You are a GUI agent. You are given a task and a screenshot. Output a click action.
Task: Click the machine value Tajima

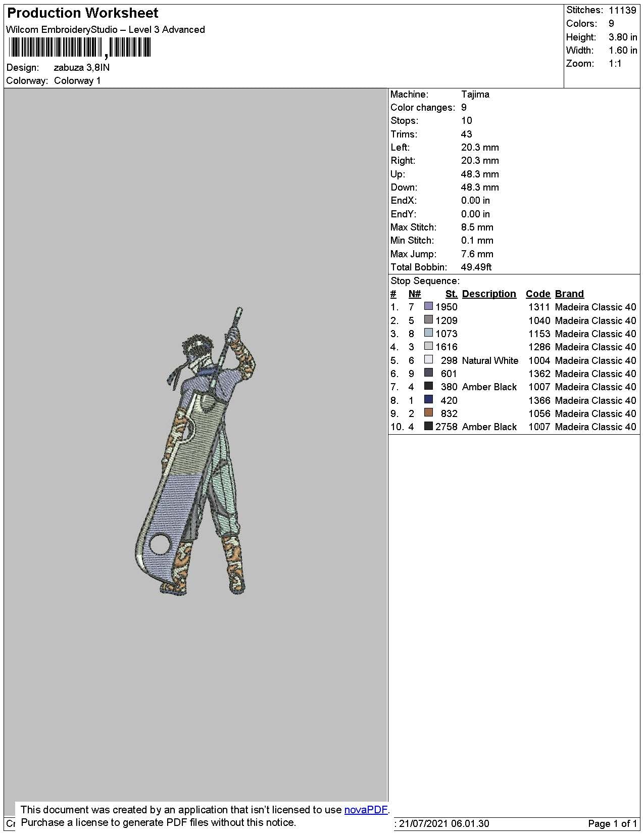coord(475,94)
